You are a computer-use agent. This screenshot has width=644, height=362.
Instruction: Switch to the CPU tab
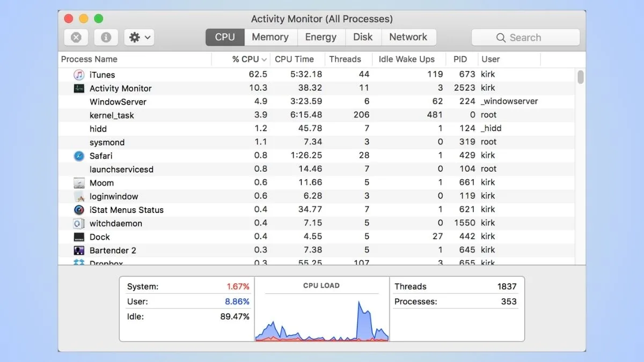(225, 37)
